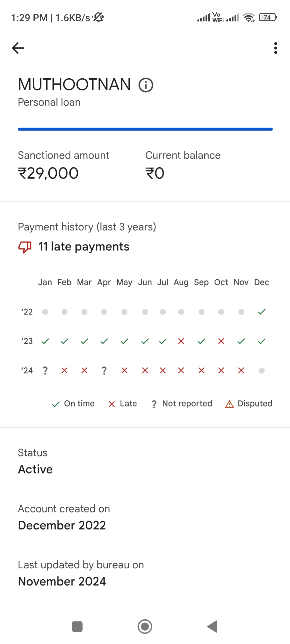Open the three-dot overflow menu
Viewport: 290px width, 644px height.
(275, 48)
